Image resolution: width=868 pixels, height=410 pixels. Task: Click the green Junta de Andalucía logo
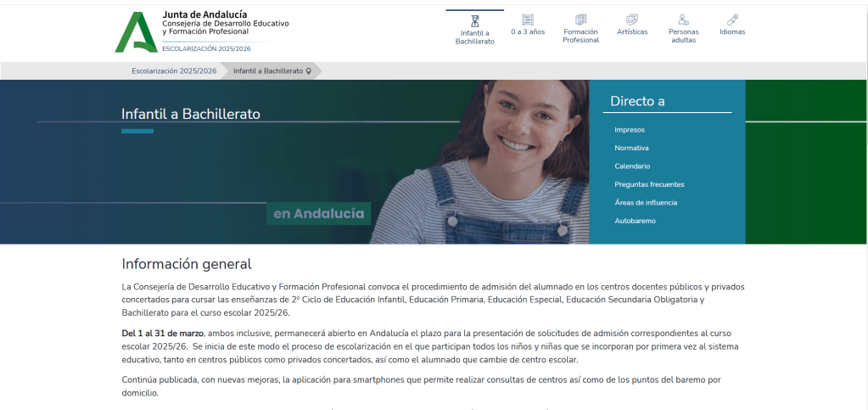point(136,33)
